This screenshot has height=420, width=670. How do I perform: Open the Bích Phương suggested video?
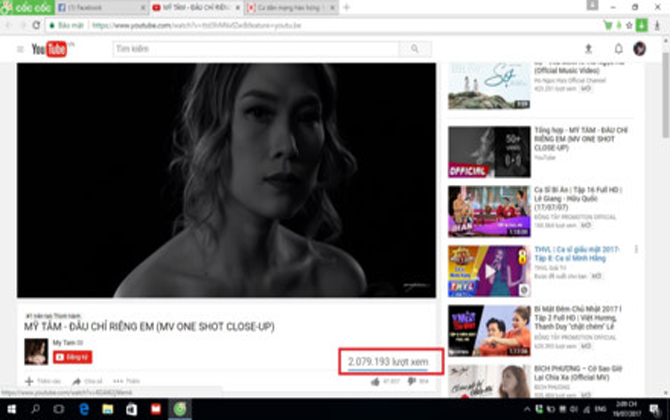pyautogui.click(x=475, y=380)
